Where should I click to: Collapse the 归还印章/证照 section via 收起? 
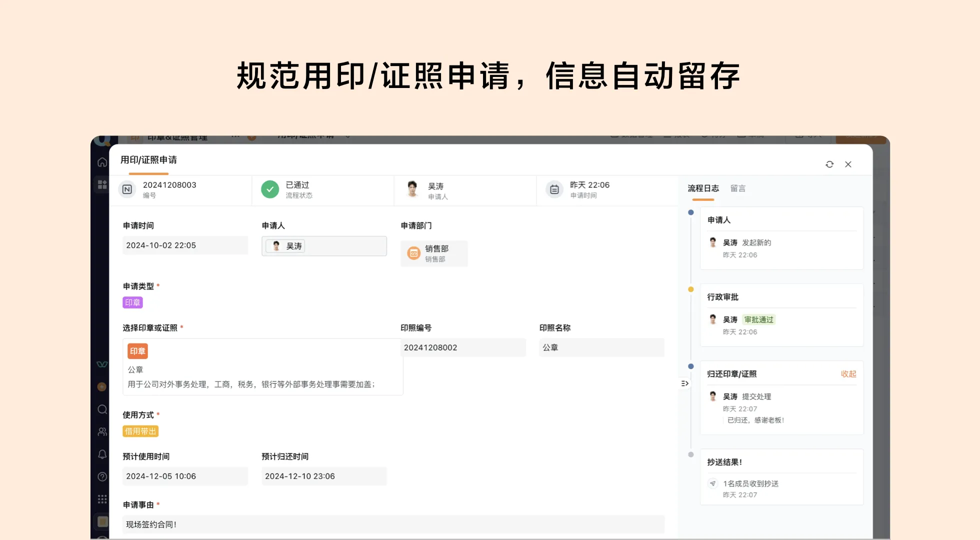coord(848,373)
